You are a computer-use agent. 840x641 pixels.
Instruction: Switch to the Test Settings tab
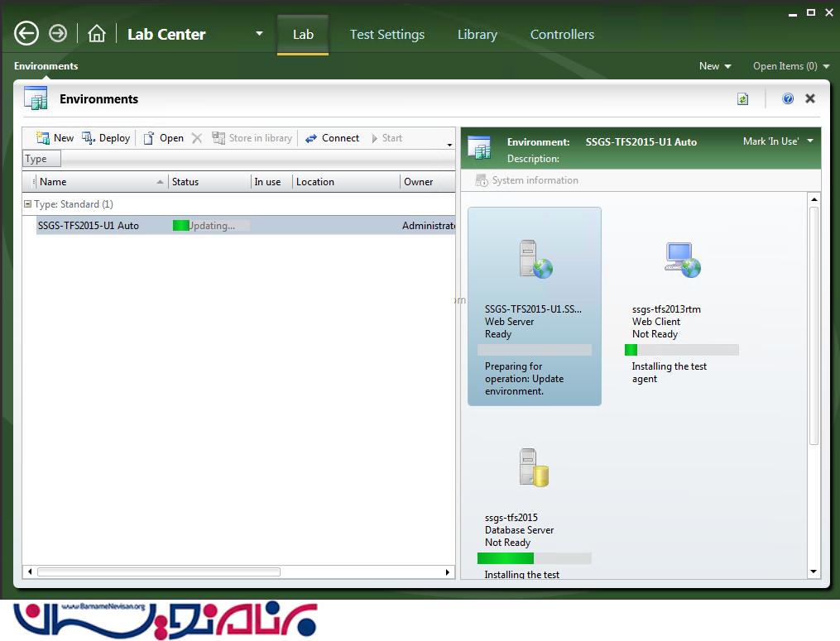pos(386,35)
